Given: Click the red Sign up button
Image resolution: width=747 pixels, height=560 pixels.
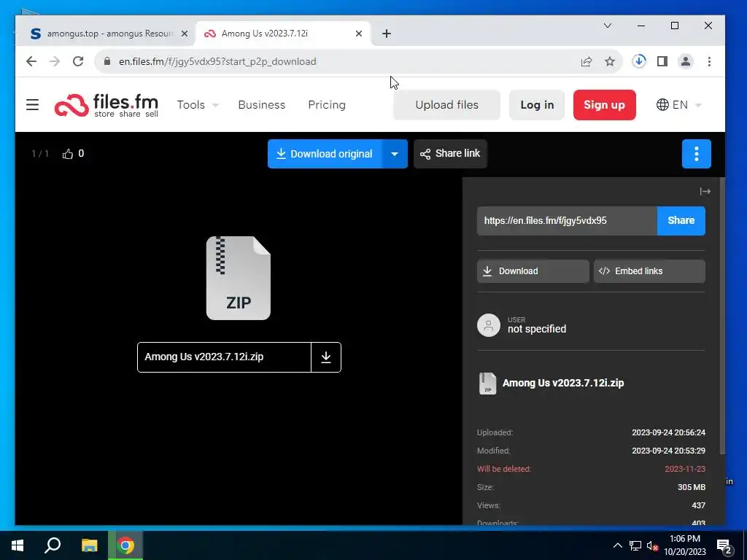Looking at the screenshot, I should click(604, 105).
